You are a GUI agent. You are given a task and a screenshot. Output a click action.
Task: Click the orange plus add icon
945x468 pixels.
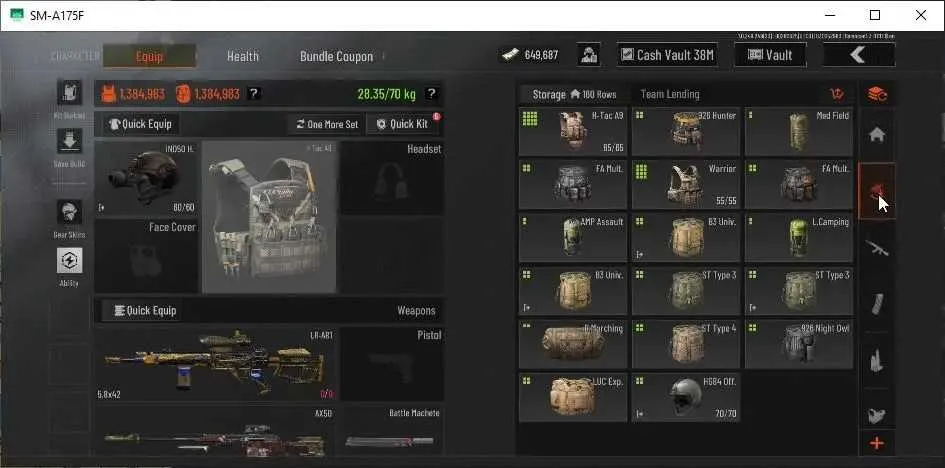(x=877, y=444)
